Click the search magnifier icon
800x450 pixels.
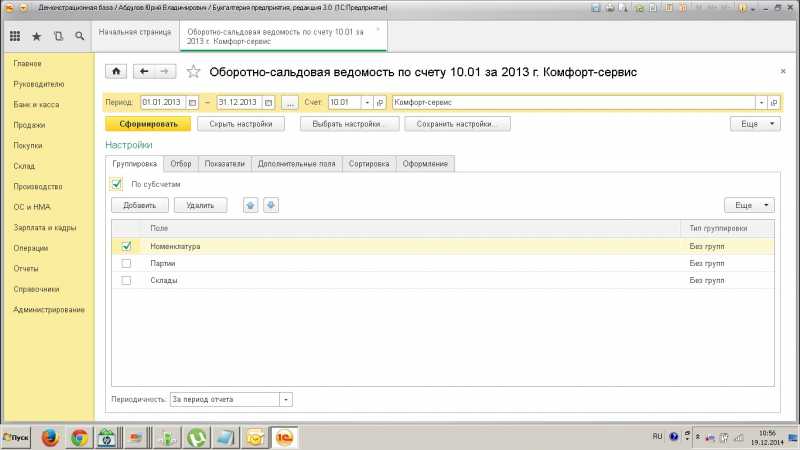click(80, 36)
